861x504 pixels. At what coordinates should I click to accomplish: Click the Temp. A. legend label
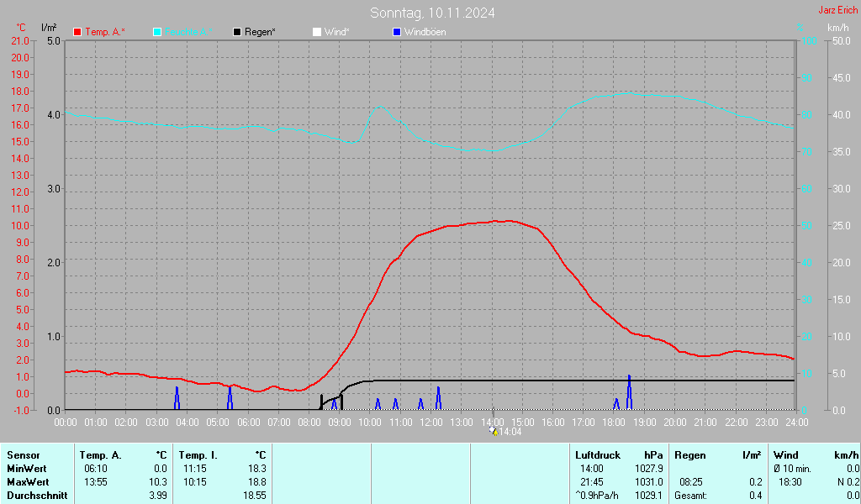pos(105,32)
